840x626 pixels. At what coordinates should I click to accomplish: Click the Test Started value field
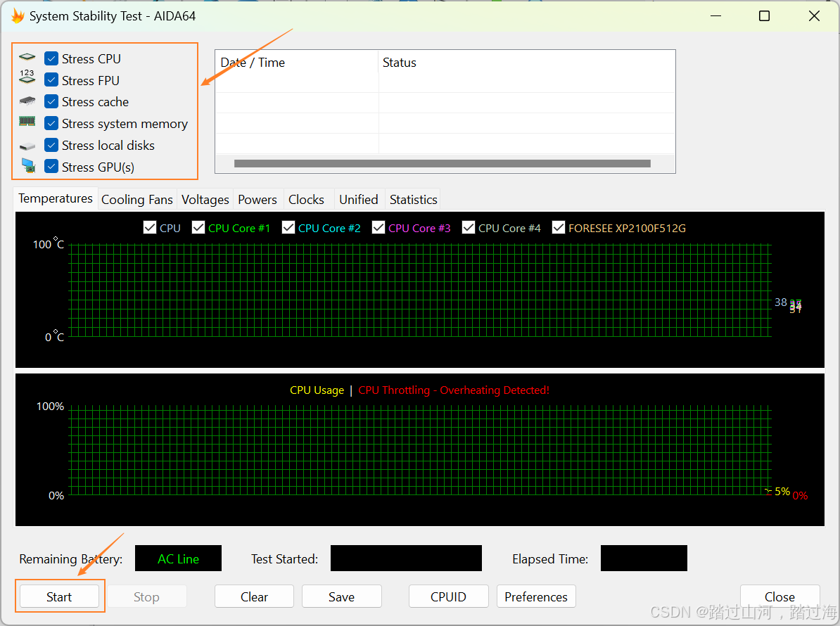[x=406, y=558]
